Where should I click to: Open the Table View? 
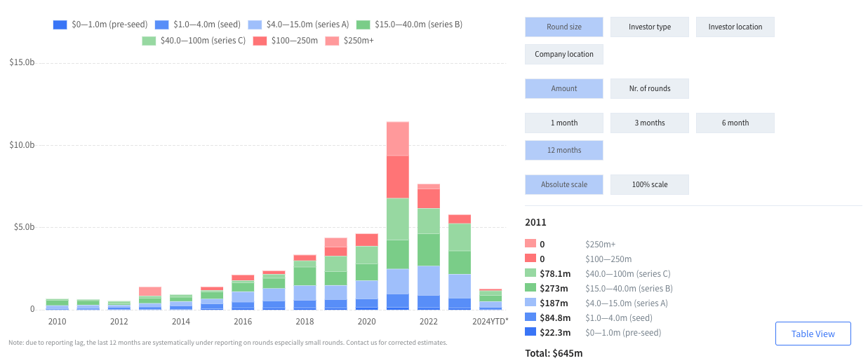click(x=813, y=334)
